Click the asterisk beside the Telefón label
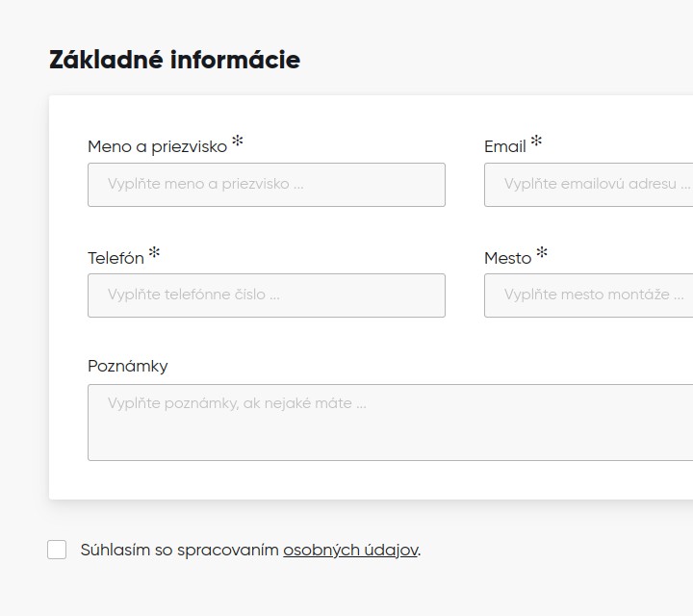693x616 pixels. [154, 253]
